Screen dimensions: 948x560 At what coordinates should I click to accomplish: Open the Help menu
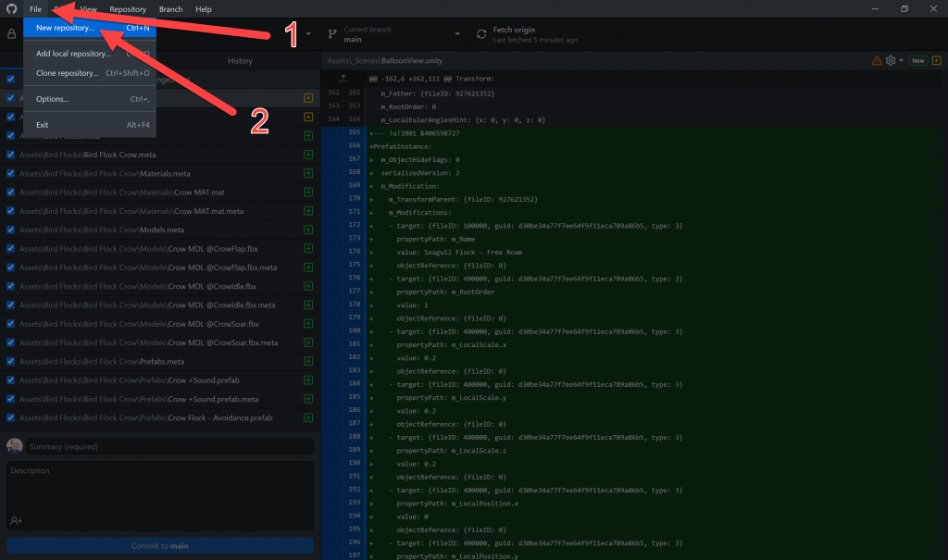click(x=204, y=9)
